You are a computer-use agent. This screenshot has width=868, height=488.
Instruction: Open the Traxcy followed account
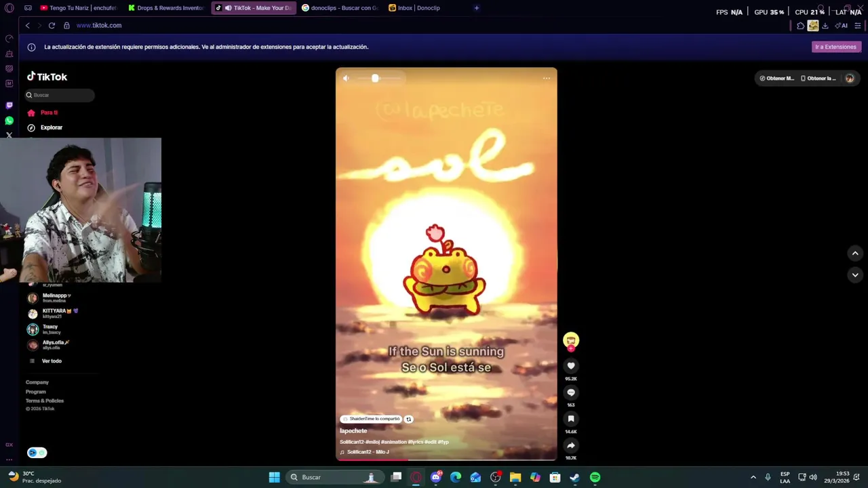click(x=44, y=329)
